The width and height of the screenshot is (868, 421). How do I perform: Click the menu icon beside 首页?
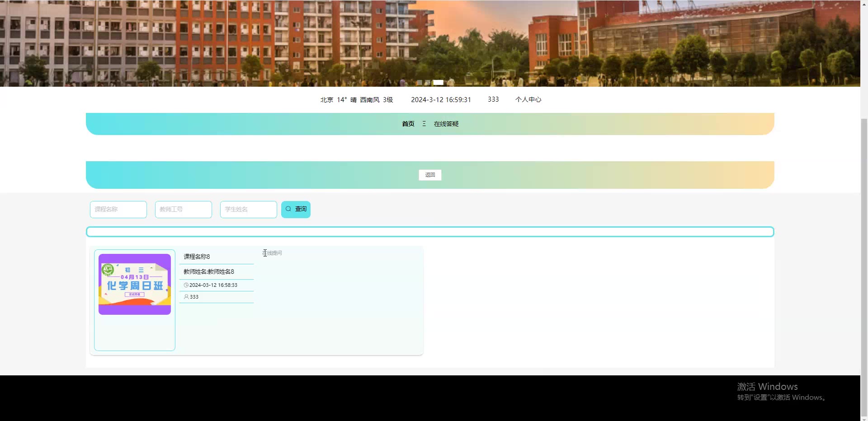[424, 124]
